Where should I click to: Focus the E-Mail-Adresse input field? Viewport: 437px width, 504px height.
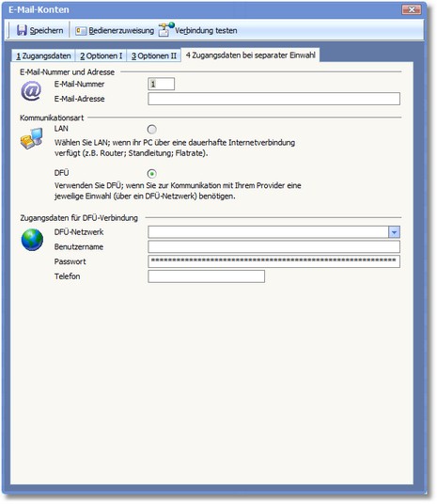(x=273, y=99)
